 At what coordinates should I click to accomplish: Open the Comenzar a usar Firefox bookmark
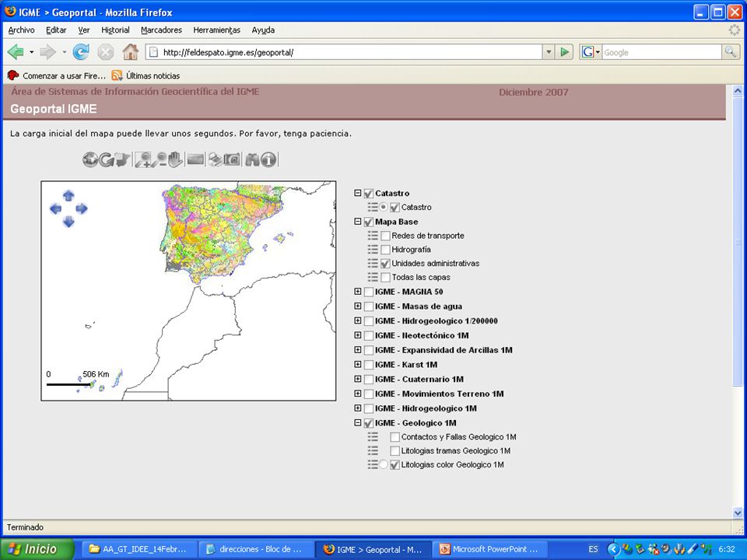57,75
